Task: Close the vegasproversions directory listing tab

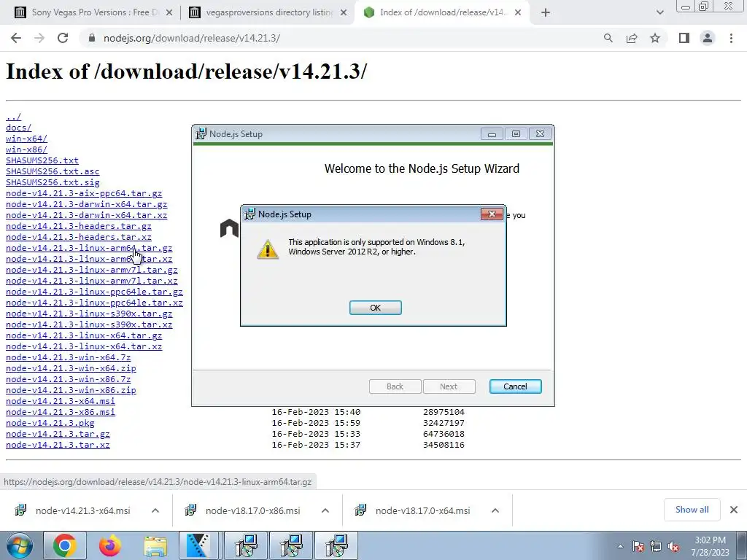Action: [x=344, y=13]
